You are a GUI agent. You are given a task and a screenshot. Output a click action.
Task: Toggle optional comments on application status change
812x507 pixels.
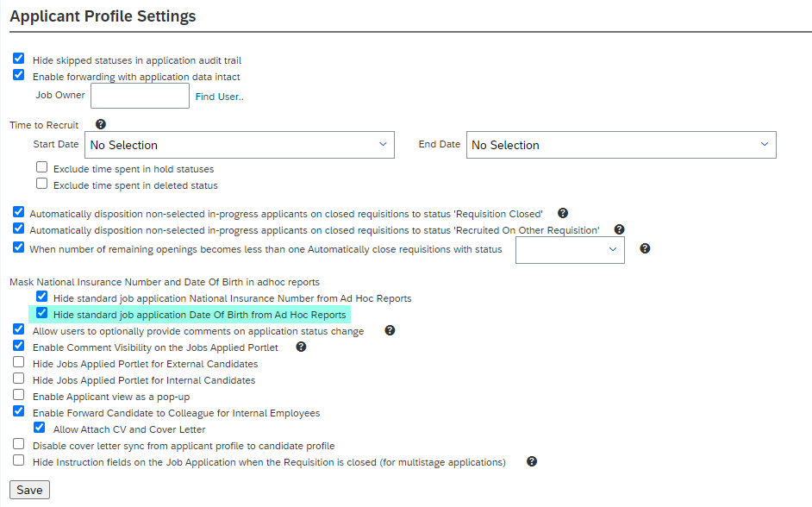tap(19, 329)
